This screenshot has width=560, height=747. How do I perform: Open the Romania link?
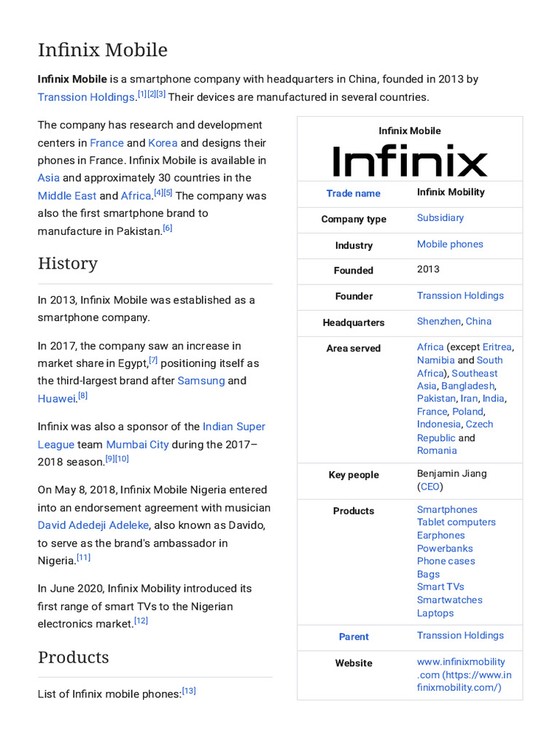[x=437, y=451]
